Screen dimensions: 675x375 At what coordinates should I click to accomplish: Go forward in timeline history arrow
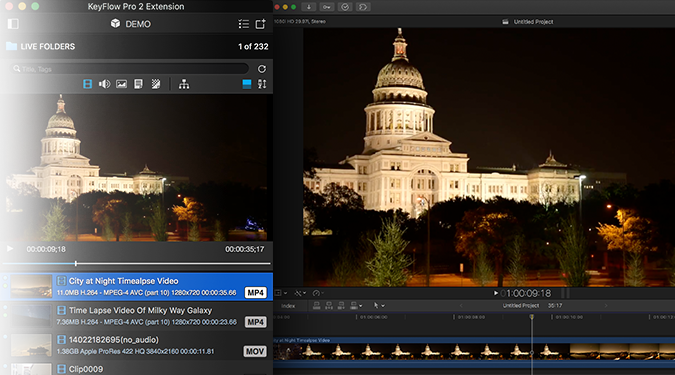(605, 306)
